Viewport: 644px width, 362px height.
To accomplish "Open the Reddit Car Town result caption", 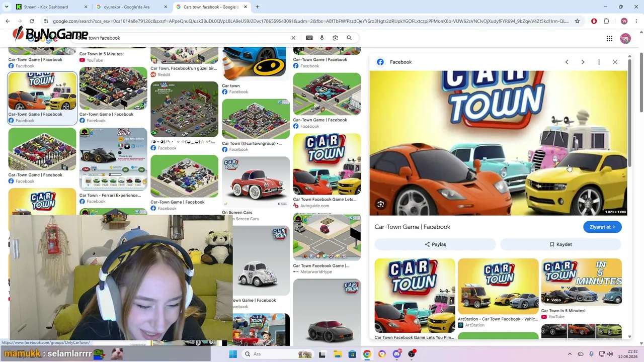I will click(184, 68).
